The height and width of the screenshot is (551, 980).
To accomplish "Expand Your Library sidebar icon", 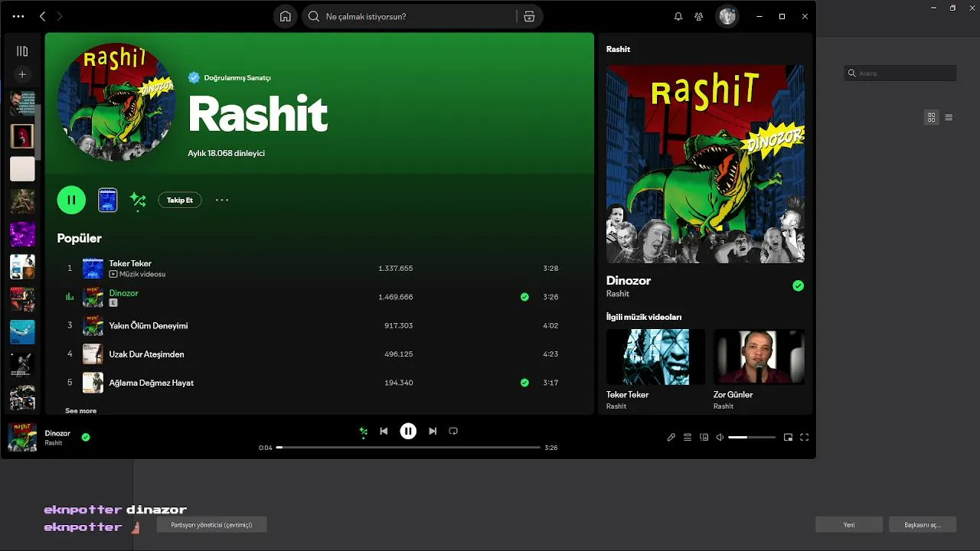I will 22,51.
